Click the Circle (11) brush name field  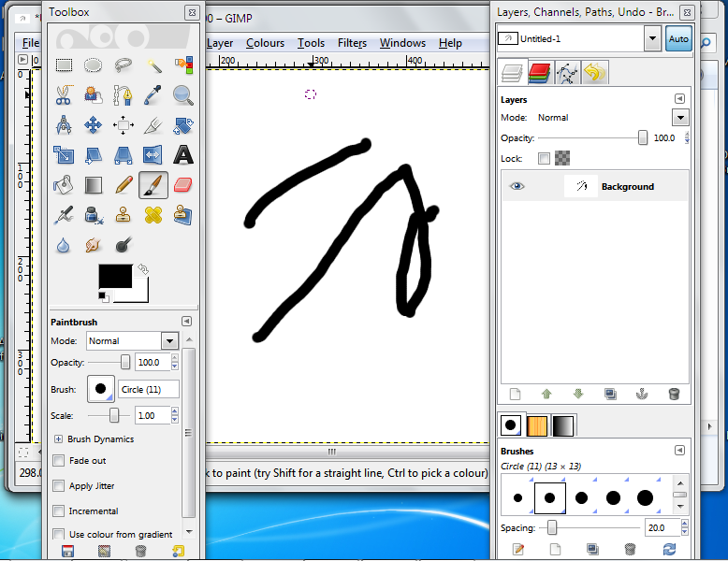pyautogui.click(x=148, y=389)
